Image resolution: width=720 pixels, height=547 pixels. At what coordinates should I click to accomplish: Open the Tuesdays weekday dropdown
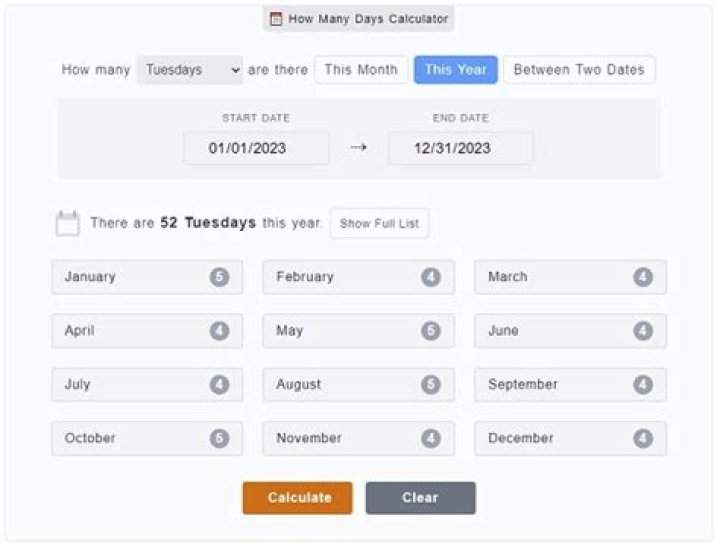click(190, 70)
